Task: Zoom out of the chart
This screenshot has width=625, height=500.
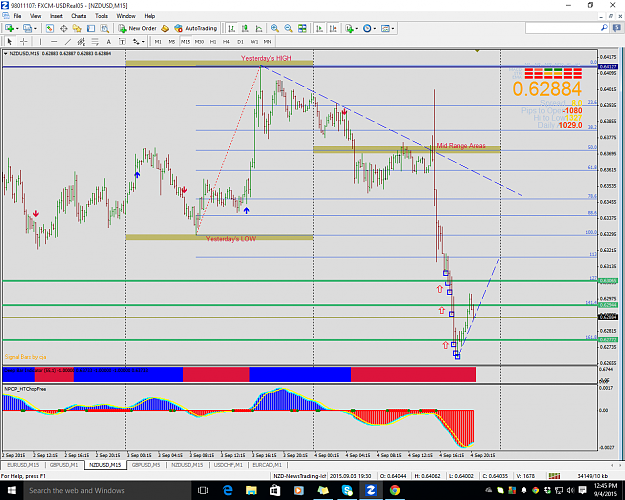Action: pyautogui.click(x=288, y=28)
